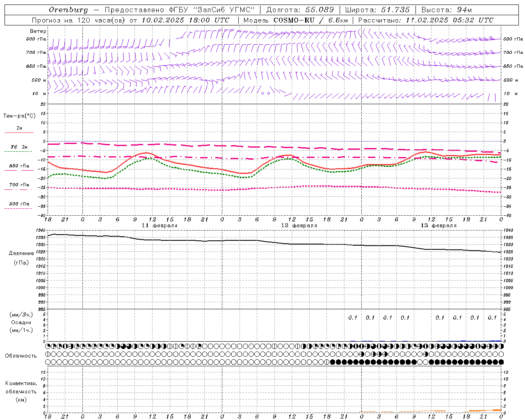Click the (мм/3ч.) precipitation unit label
Image resolution: width=525 pixels, height=420 pixels.
pyautogui.click(x=21, y=315)
